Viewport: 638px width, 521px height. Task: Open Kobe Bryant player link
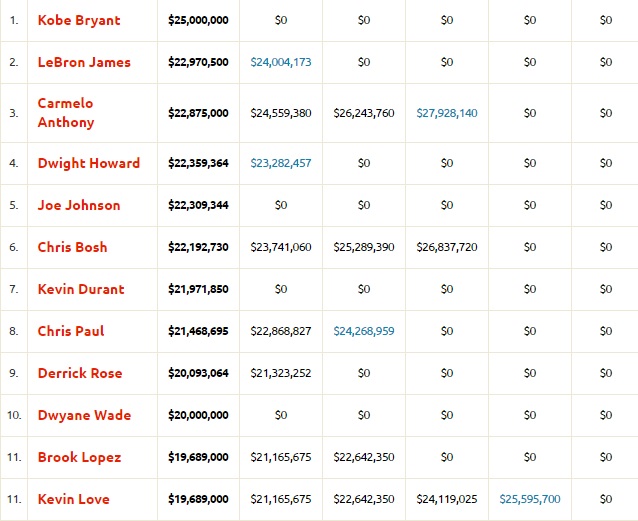[79, 20]
